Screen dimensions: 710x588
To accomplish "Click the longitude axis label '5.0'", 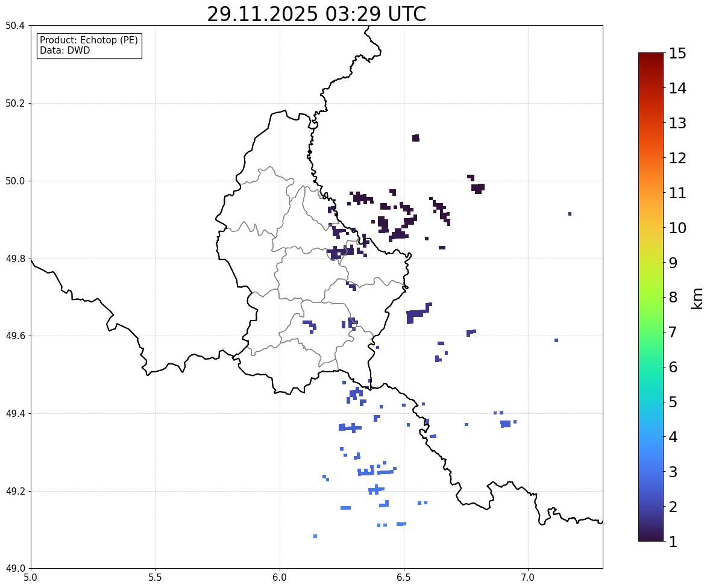I will (x=31, y=578).
